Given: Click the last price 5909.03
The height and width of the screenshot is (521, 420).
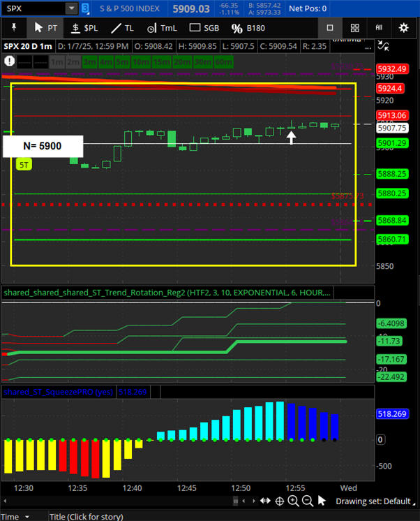Looking at the screenshot, I should point(191,8).
